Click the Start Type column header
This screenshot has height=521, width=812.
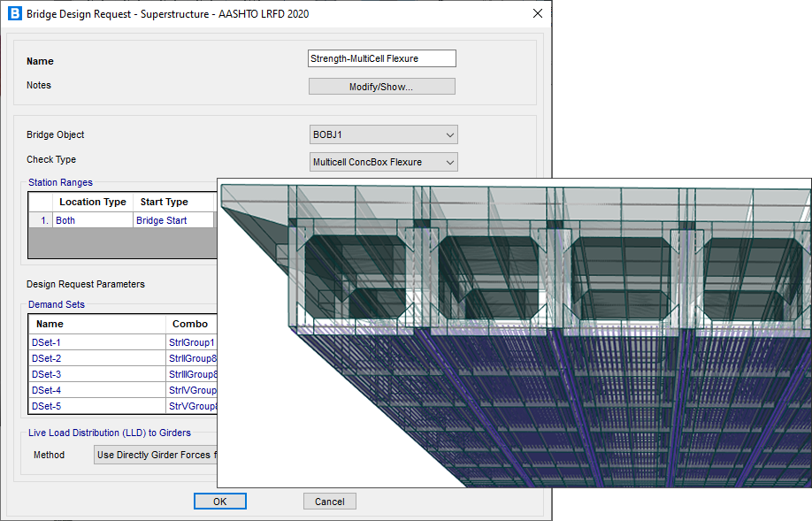coord(165,203)
